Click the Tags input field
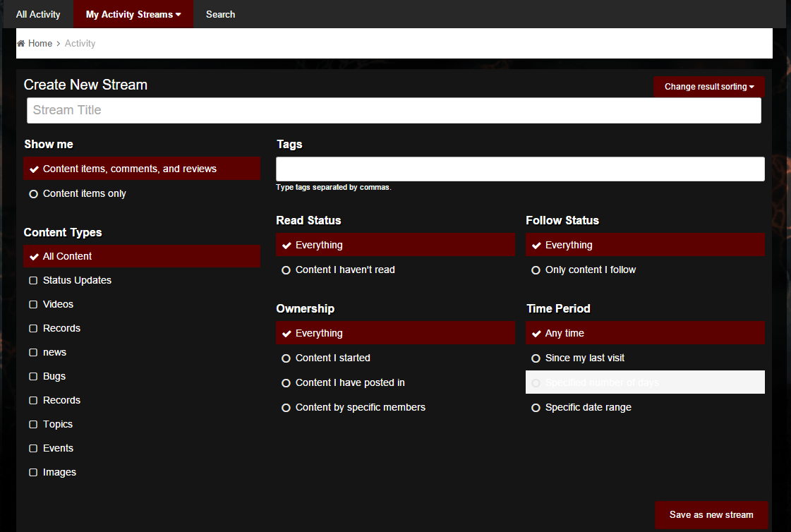This screenshot has width=791, height=532. point(520,169)
